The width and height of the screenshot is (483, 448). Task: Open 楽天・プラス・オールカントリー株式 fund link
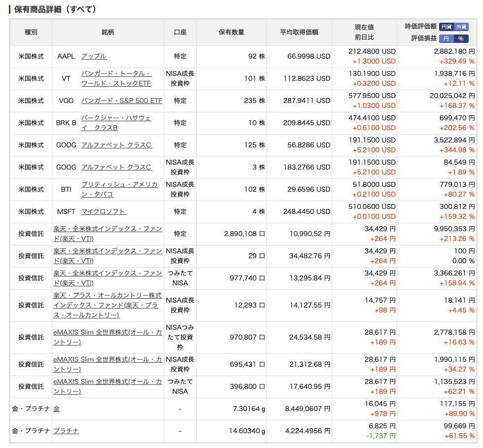click(x=108, y=305)
